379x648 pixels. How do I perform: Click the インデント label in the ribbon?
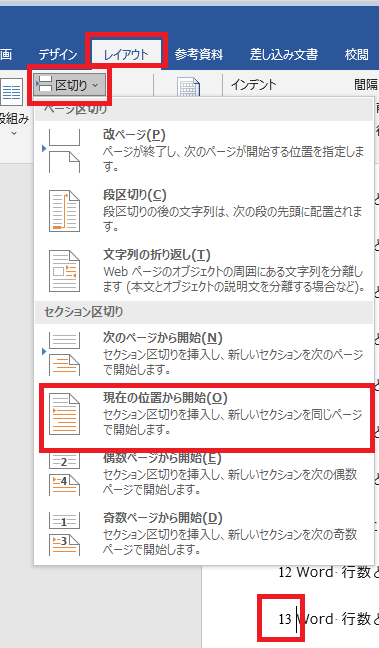(253, 85)
